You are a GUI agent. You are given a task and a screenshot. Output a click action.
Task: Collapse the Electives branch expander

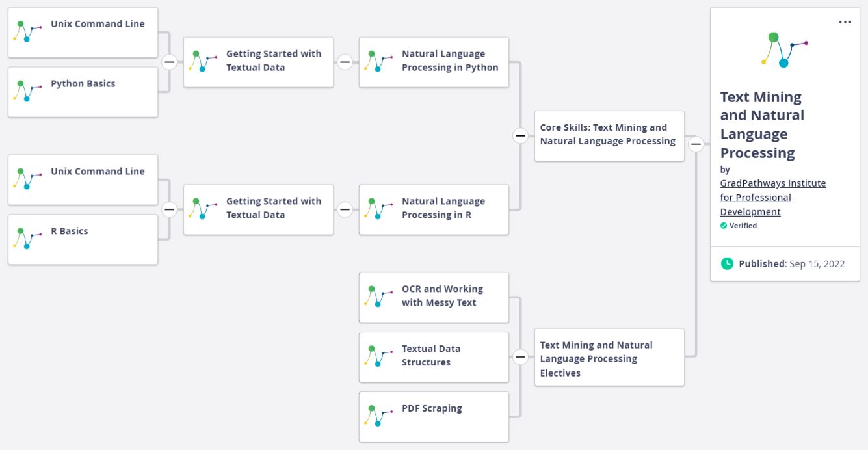520,356
